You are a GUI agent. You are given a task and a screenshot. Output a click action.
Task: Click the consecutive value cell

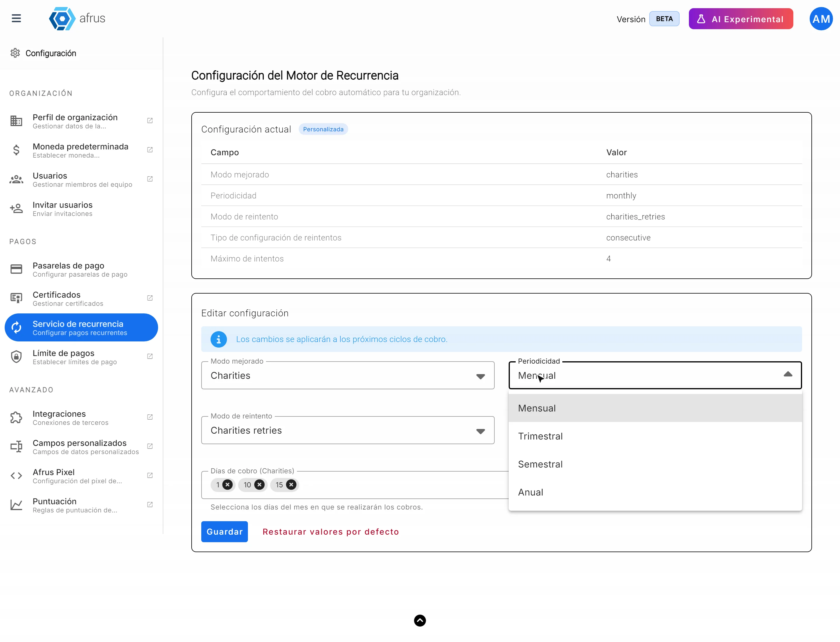point(628,238)
